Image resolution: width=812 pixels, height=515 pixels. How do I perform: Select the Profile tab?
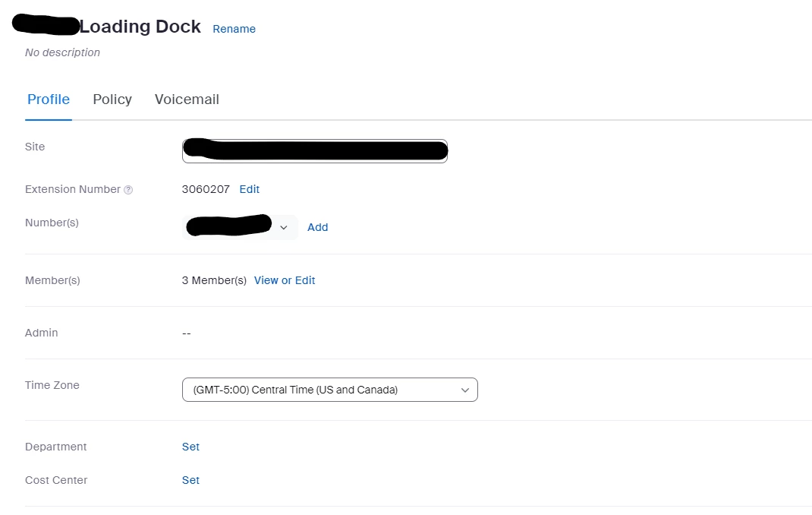(49, 99)
